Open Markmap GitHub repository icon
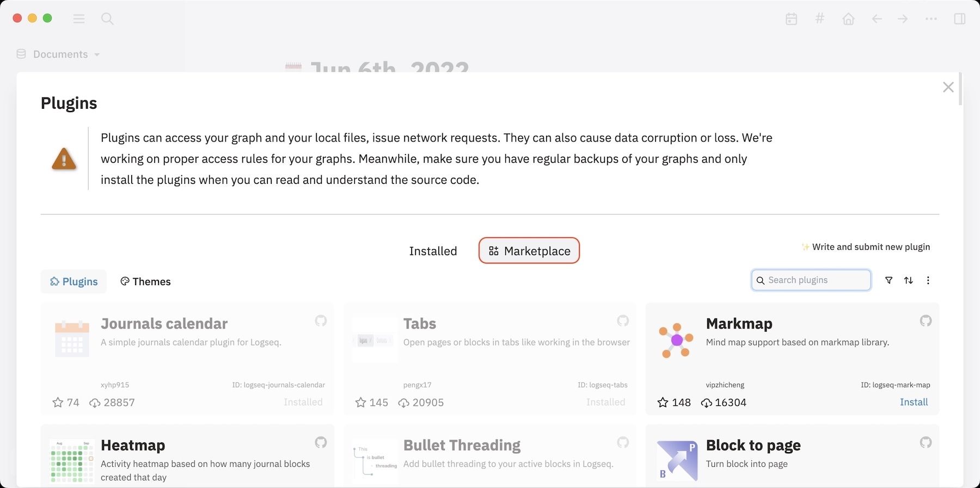Viewport: 980px width, 488px height. click(x=926, y=321)
